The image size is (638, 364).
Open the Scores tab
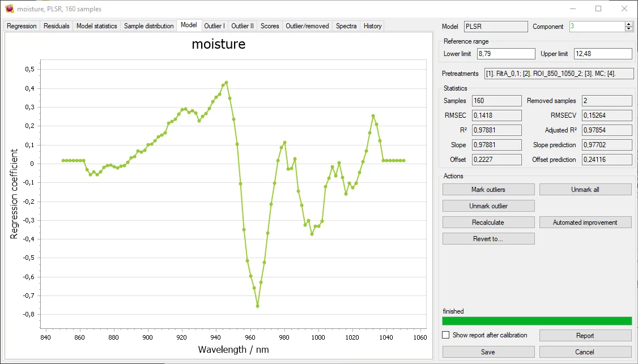(270, 26)
